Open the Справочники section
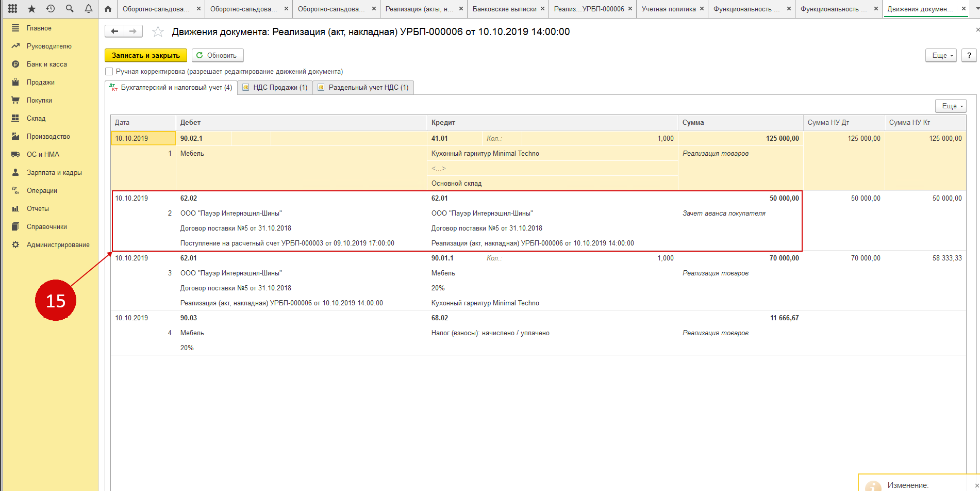Screen dimensions: 980x491 tap(47, 226)
